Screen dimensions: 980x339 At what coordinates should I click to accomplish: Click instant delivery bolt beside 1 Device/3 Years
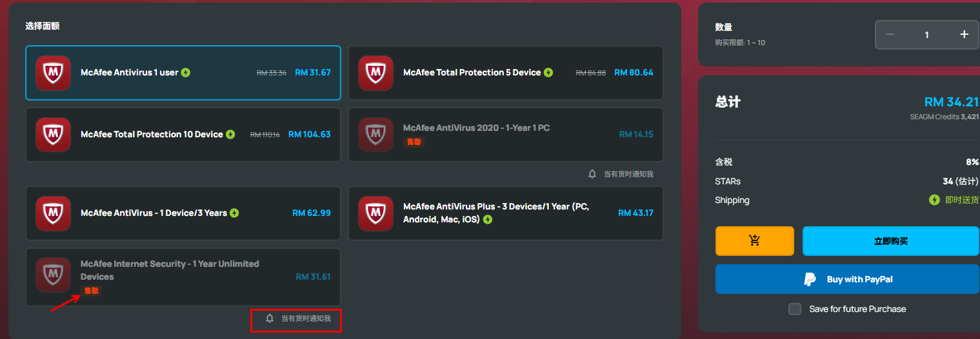coord(234,213)
